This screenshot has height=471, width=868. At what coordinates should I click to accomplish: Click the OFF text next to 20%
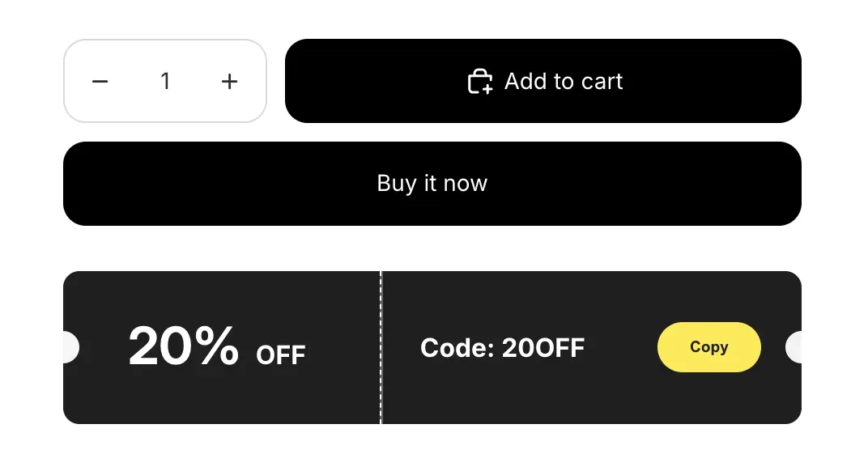point(279,354)
